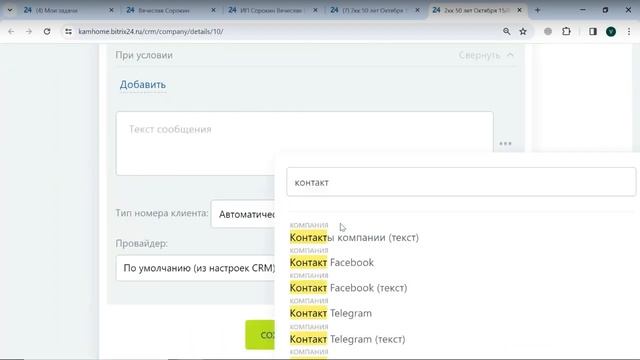The width and height of the screenshot is (640, 360).
Task: Bookmark page with the star icon
Action: (x=523, y=31)
